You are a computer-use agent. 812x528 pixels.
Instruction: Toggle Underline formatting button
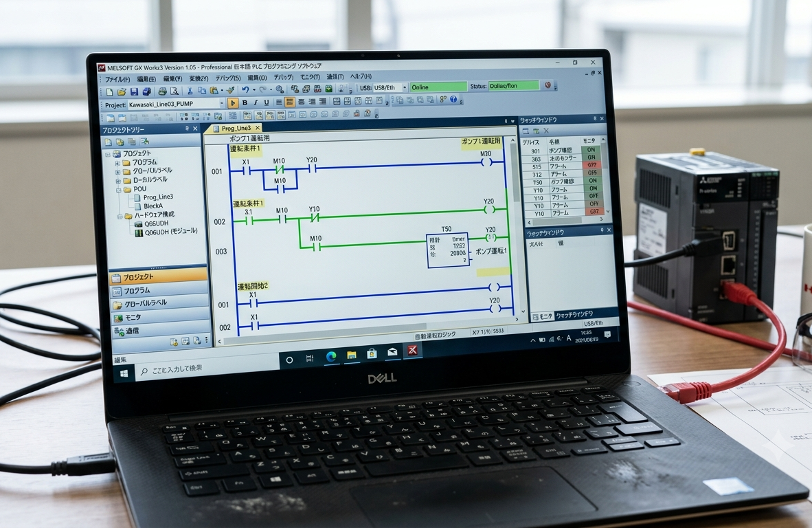266,102
